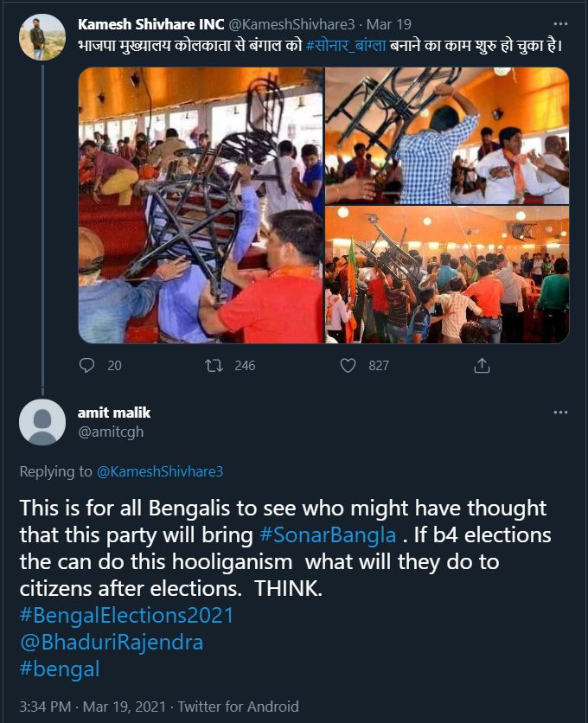
Task: Open the share icon under the photos
Action: (482, 365)
